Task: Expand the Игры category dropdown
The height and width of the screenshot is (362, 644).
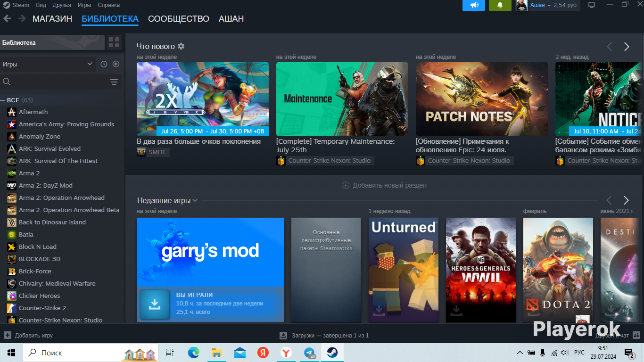Action: pyautogui.click(x=48, y=64)
